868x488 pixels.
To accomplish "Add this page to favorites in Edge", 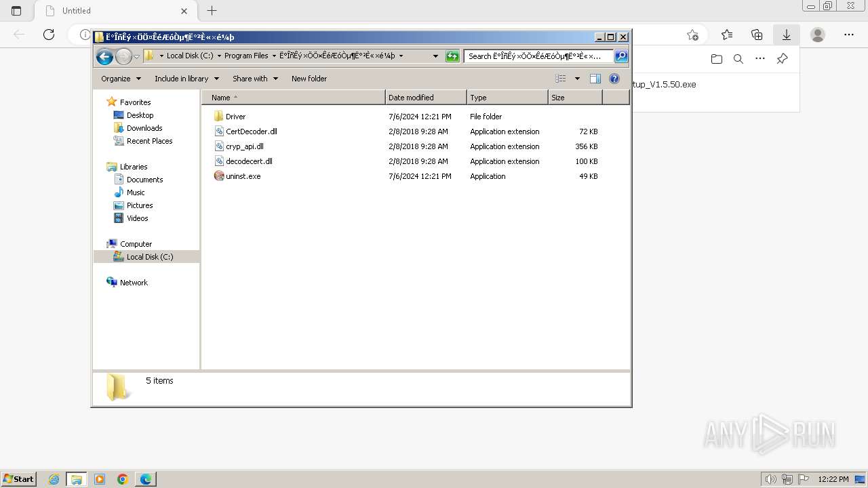I will coord(692,35).
